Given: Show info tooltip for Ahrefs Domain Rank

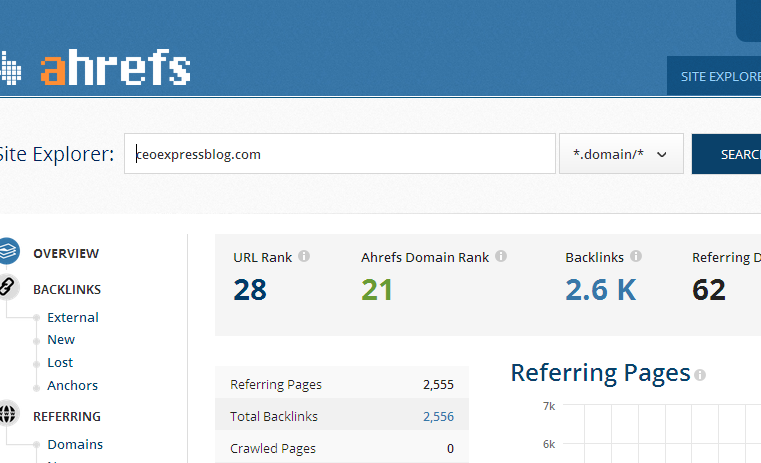Looking at the screenshot, I should tap(501, 256).
